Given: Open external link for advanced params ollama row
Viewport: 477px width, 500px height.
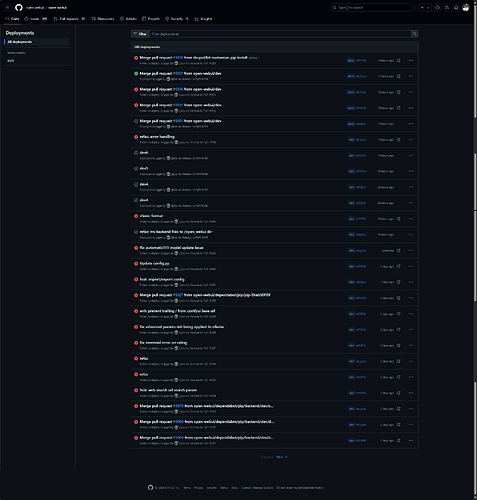Looking at the screenshot, I should (399, 329).
